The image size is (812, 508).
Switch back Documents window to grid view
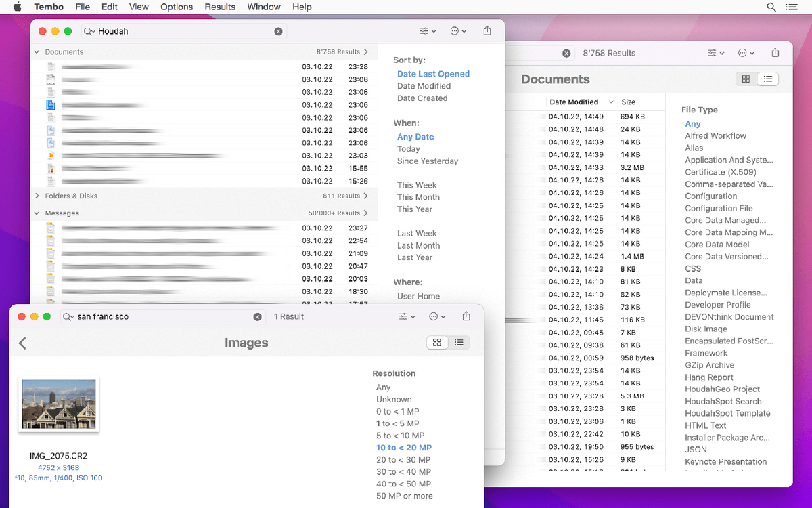click(x=746, y=79)
